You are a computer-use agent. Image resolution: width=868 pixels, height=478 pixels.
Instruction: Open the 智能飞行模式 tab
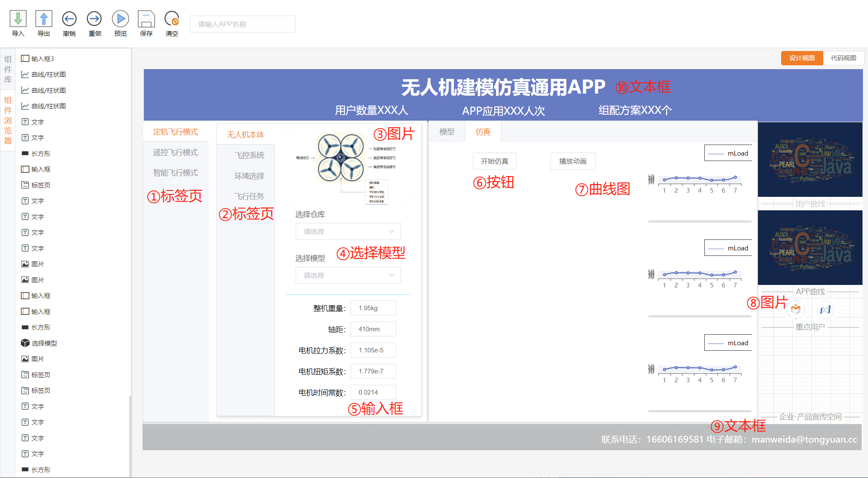click(x=175, y=173)
